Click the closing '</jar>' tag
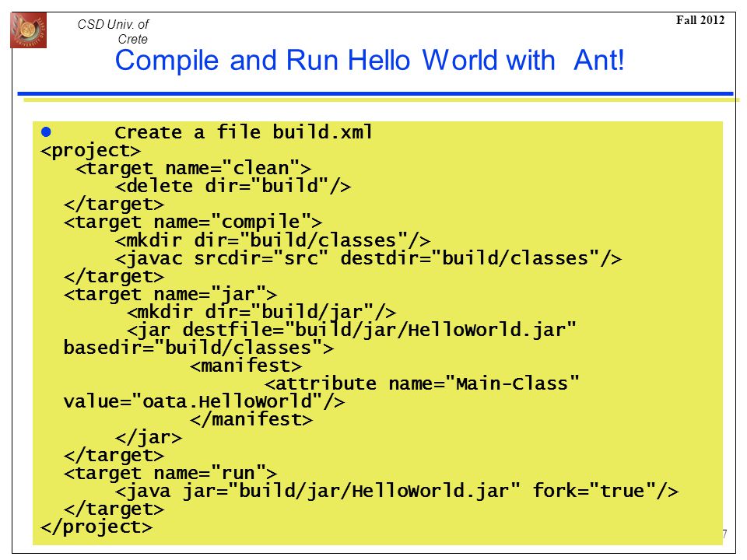 tap(148, 437)
